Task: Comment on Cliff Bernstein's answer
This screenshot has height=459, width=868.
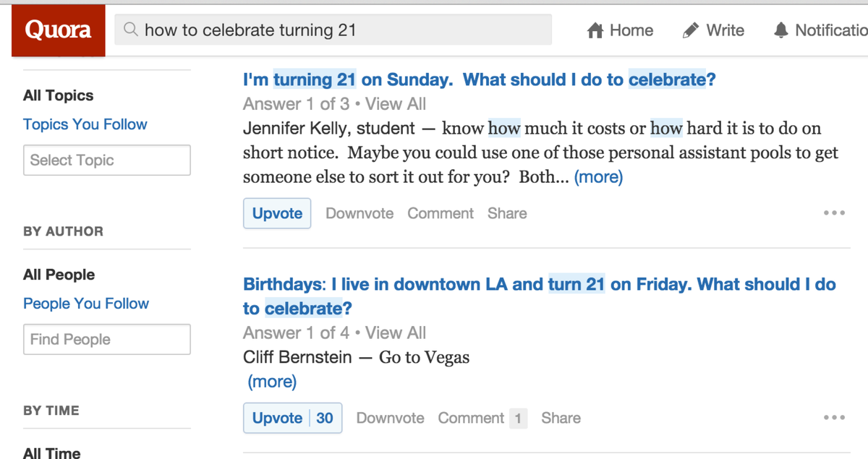Action: click(472, 418)
